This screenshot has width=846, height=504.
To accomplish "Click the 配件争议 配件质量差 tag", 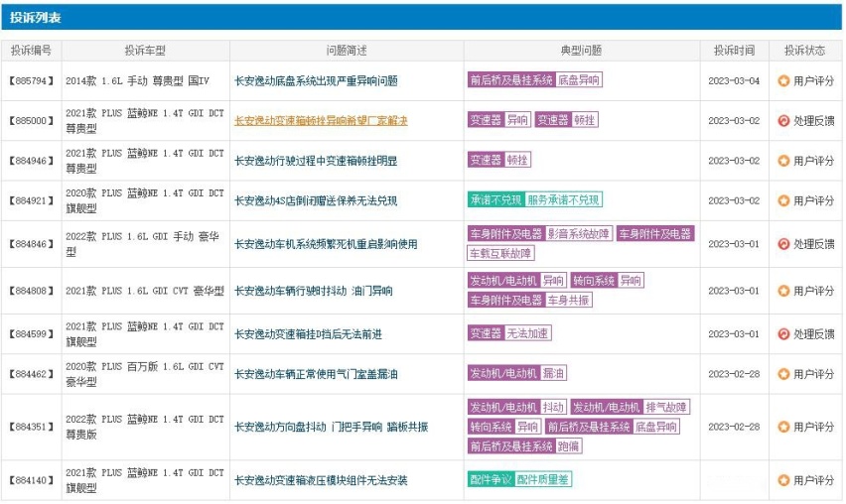I will pyautogui.click(x=519, y=479).
